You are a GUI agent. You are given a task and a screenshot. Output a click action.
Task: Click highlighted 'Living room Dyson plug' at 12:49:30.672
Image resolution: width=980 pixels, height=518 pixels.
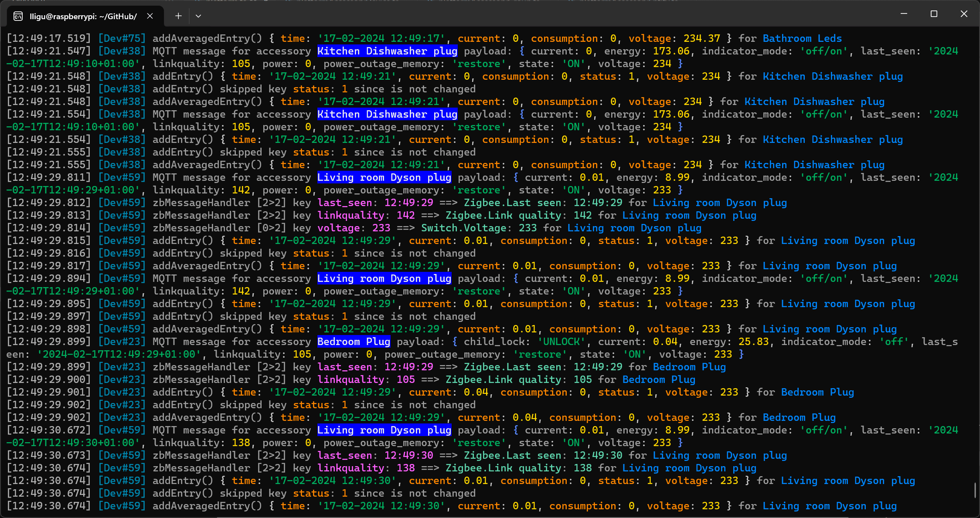pos(384,430)
